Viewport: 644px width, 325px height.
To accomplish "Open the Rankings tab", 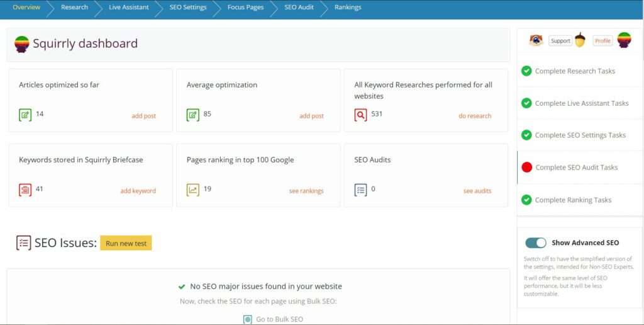I will pos(348,8).
